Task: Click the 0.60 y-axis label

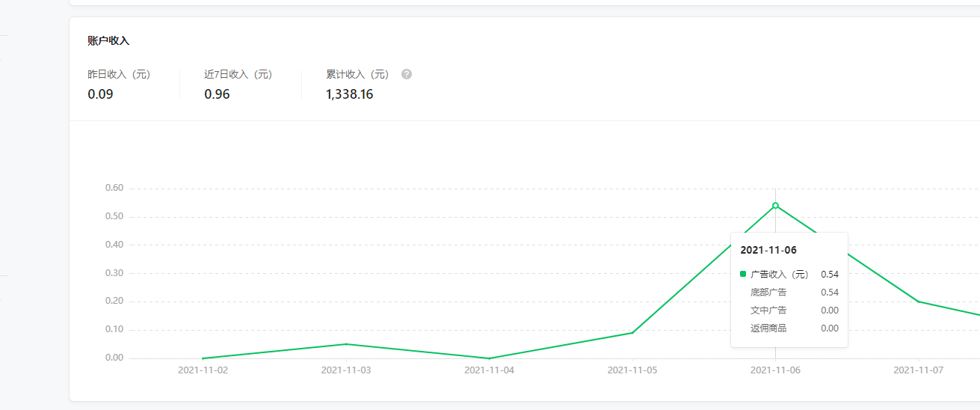Action: point(114,188)
